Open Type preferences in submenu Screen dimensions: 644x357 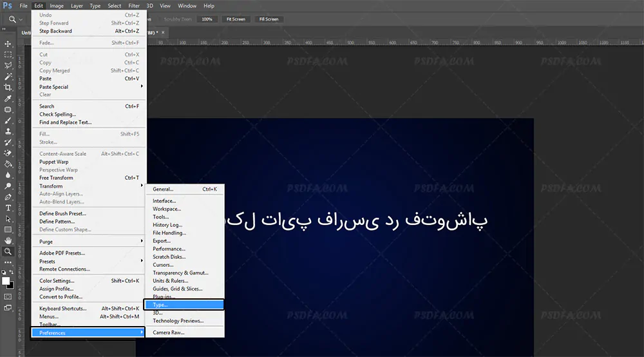point(184,304)
